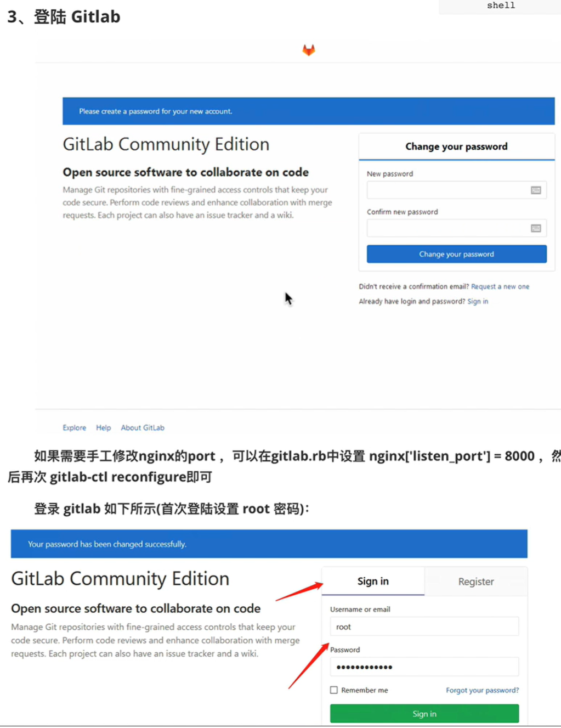Click the Password field with dots
This screenshot has width=561, height=728.
click(424, 667)
